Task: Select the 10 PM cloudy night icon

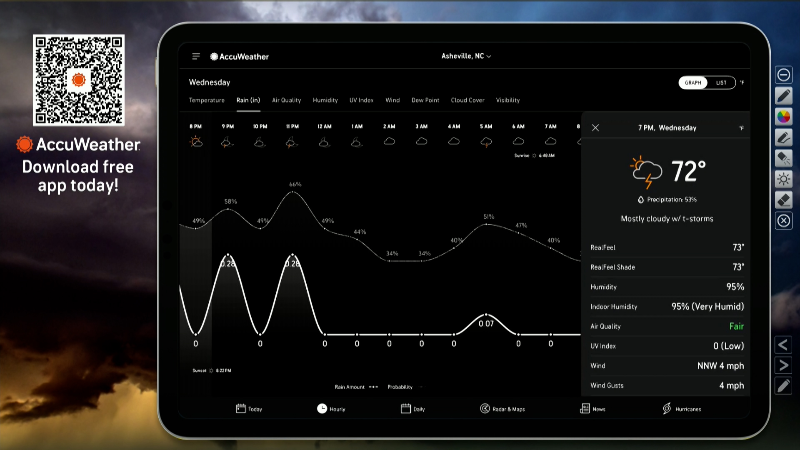Action: click(x=260, y=142)
